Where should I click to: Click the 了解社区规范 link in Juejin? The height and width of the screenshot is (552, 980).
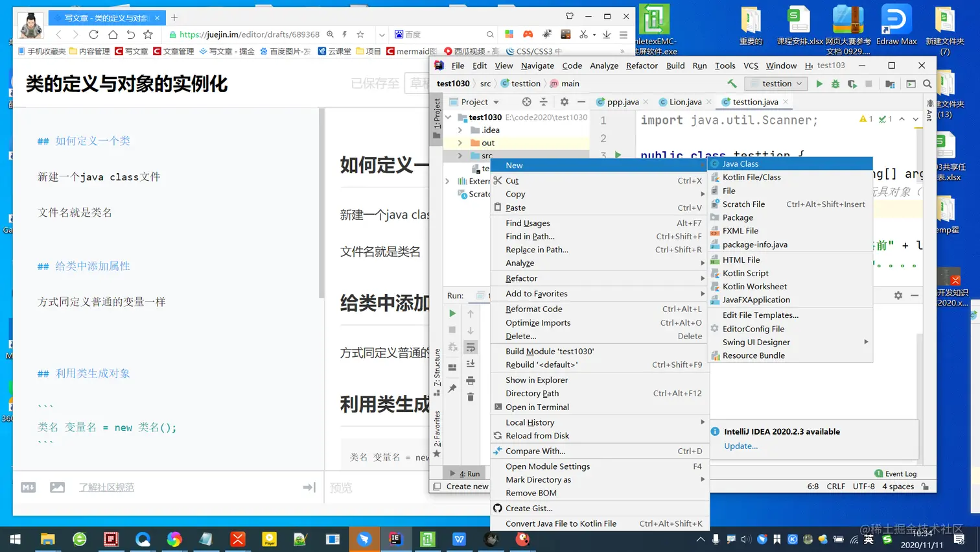[106, 487]
